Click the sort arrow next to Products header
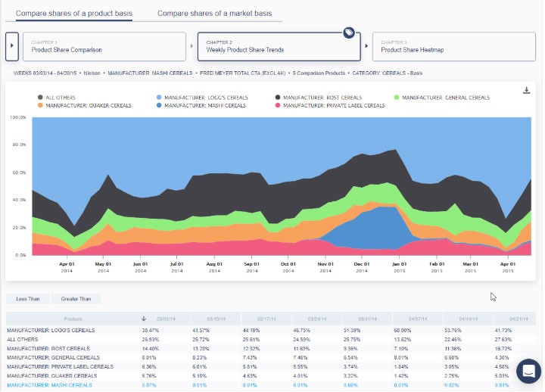This screenshot has height=392, width=545. click(144, 319)
